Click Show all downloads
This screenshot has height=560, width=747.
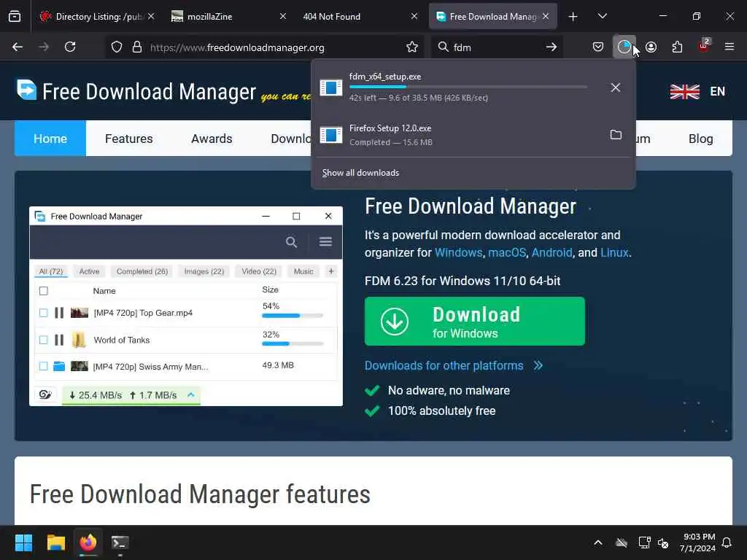[360, 173]
